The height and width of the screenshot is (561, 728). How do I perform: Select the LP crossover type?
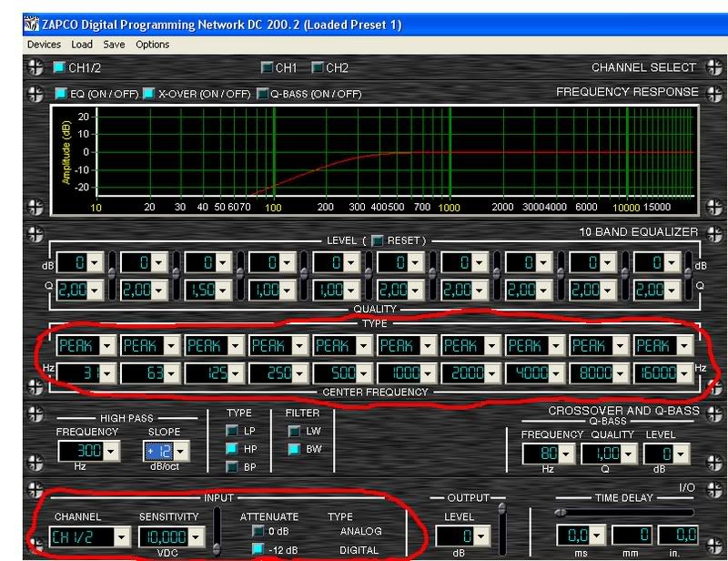(x=232, y=431)
